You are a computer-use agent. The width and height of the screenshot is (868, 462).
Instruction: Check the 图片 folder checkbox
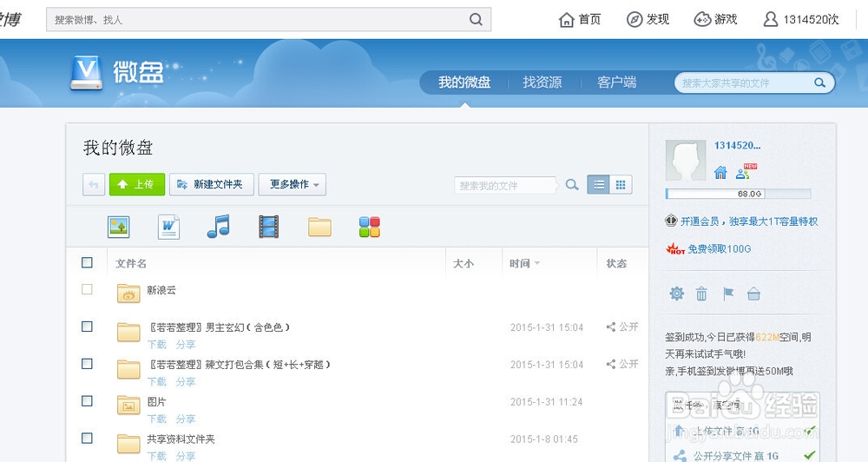pyautogui.click(x=87, y=400)
